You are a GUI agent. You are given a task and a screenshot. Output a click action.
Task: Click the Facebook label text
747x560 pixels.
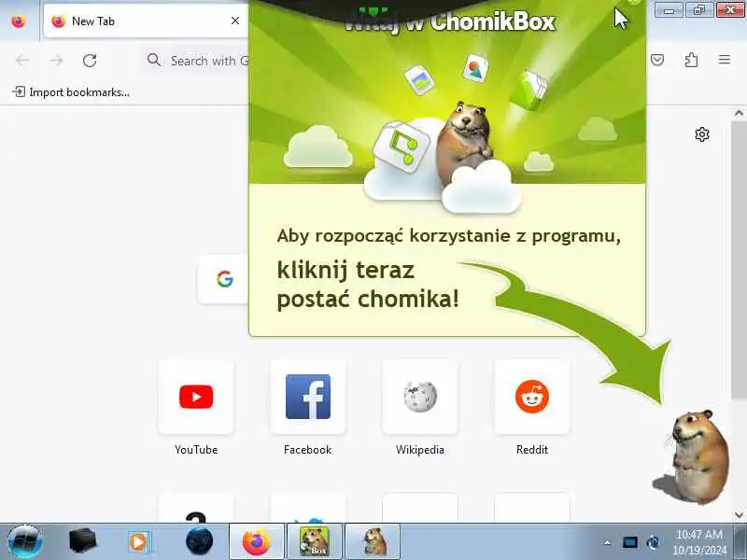point(308,450)
